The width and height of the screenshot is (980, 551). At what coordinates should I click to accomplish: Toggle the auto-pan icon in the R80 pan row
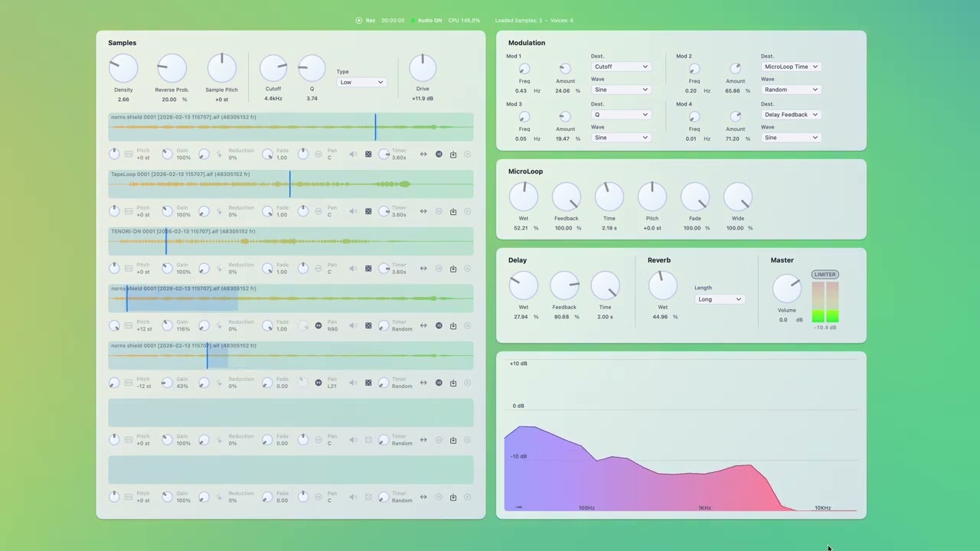(x=318, y=325)
